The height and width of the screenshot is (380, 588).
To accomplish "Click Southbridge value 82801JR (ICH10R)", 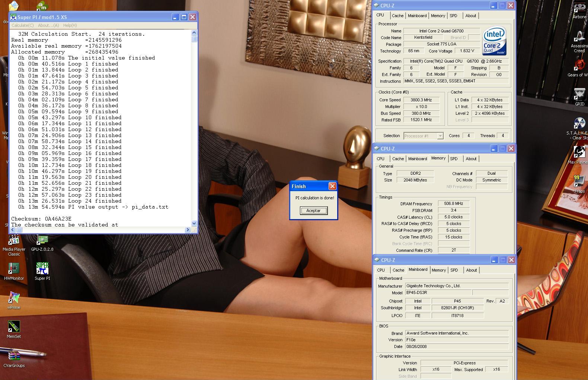I will coord(457,308).
